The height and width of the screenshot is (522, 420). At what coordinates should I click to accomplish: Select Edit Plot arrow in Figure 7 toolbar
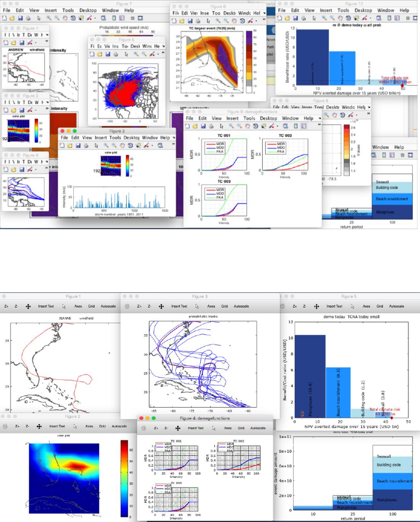pyautogui.click(x=39, y=18)
